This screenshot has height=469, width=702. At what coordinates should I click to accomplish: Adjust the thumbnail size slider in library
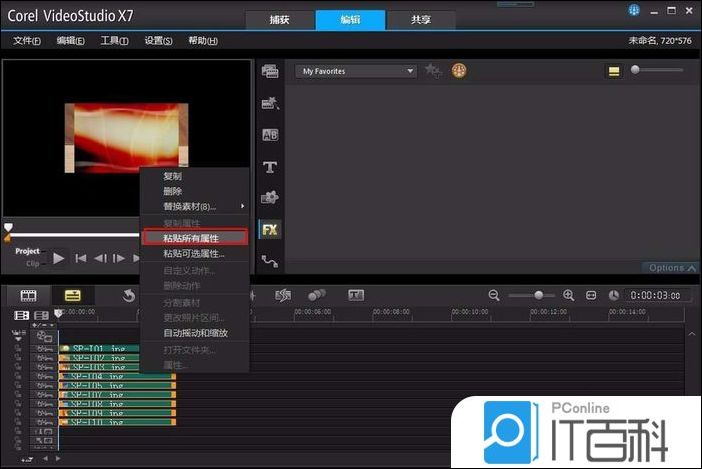click(x=636, y=70)
